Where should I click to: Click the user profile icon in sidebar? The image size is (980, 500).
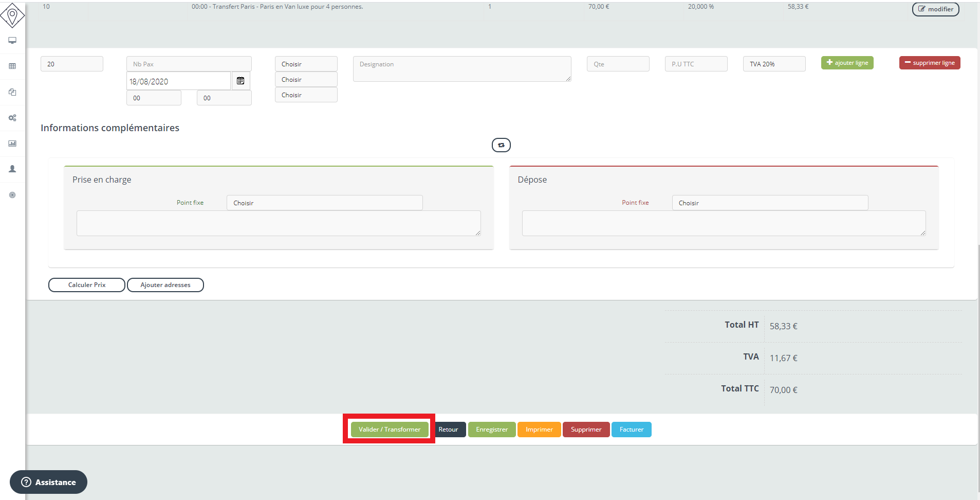coord(12,169)
